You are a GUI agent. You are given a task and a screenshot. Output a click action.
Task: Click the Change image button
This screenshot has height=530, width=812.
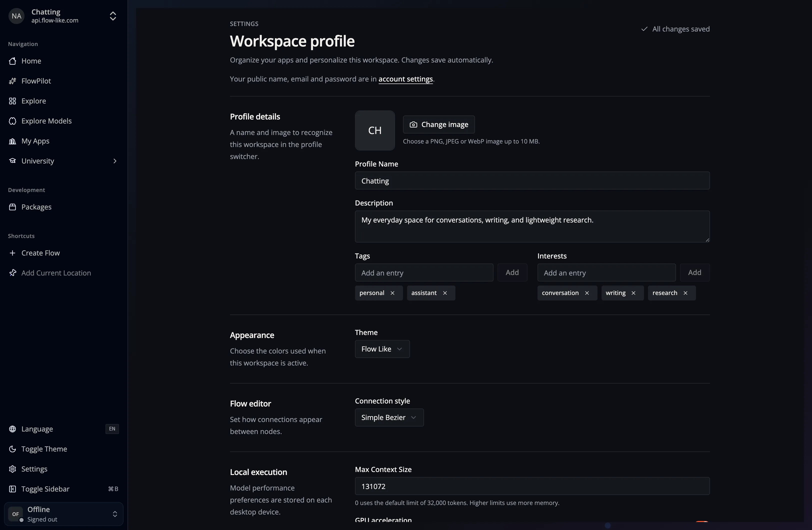point(439,124)
